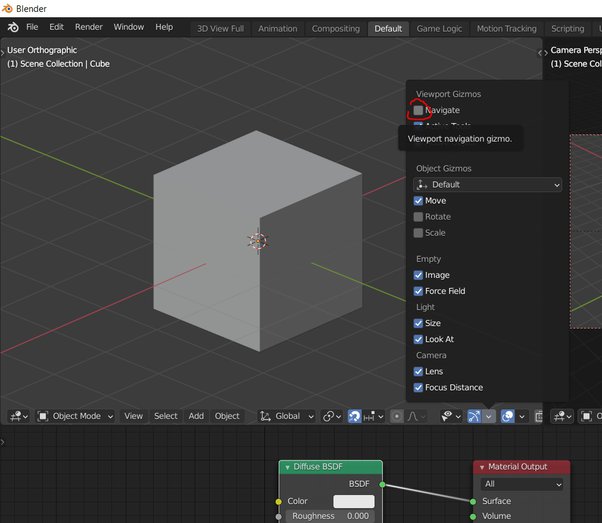Switch to the Animation workspace tab

[x=278, y=29]
